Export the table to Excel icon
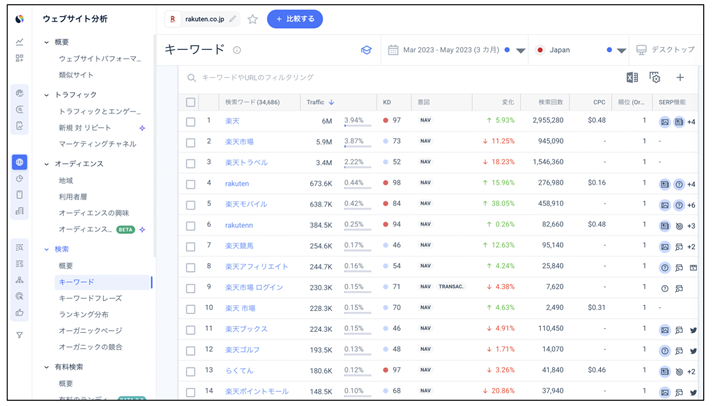 (x=632, y=78)
